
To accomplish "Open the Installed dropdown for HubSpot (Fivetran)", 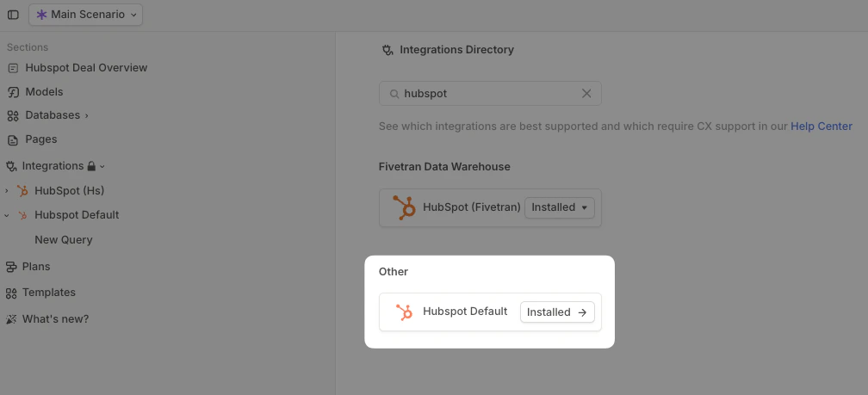I will (x=560, y=207).
